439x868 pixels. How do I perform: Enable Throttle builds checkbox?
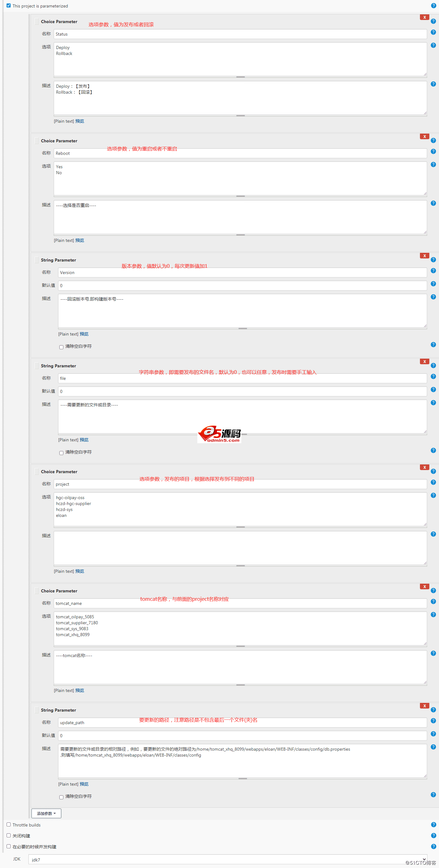8,825
